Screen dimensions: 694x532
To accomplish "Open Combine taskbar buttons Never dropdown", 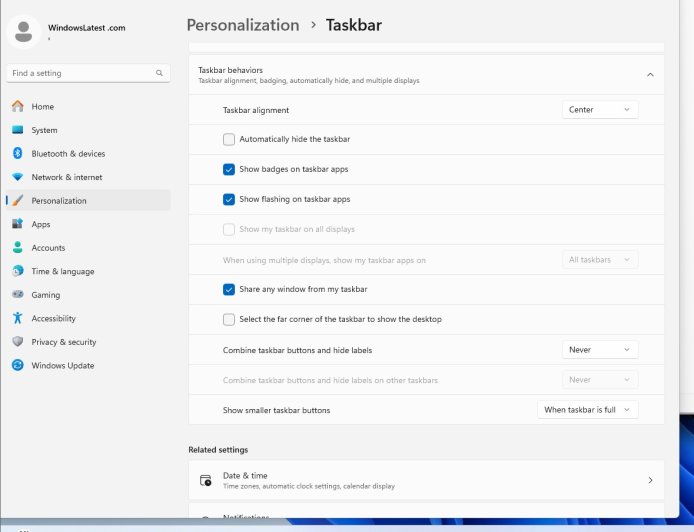I will pyautogui.click(x=599, y=350).
